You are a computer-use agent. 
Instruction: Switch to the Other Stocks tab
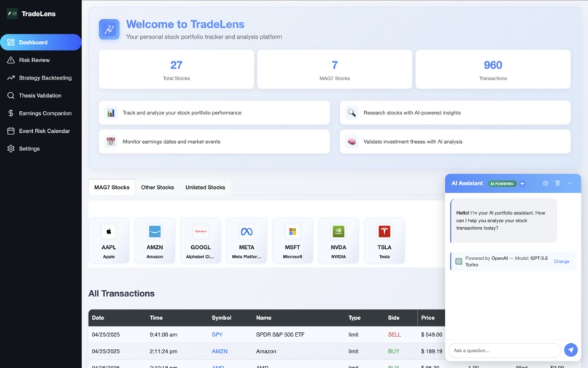click(158, 188)
